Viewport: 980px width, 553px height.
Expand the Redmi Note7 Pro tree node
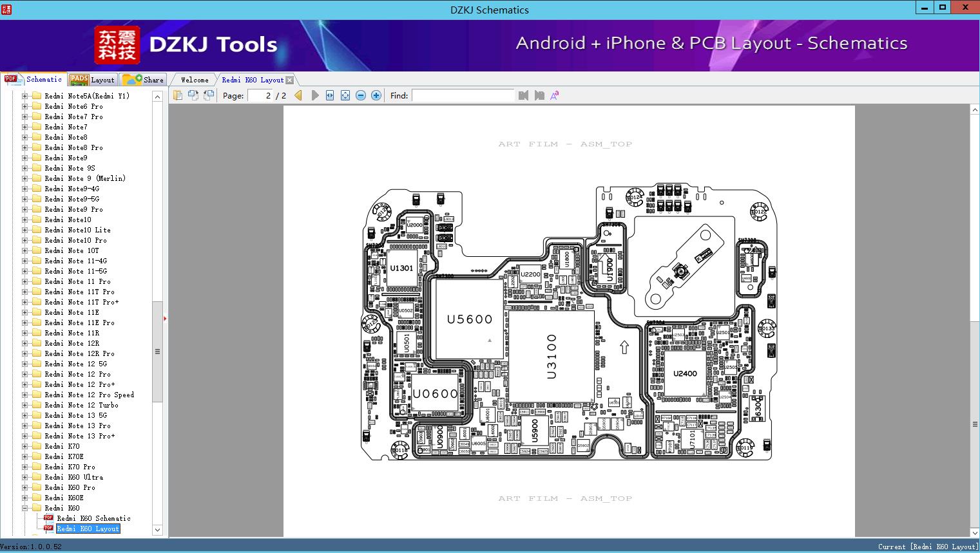coord(25,117)
